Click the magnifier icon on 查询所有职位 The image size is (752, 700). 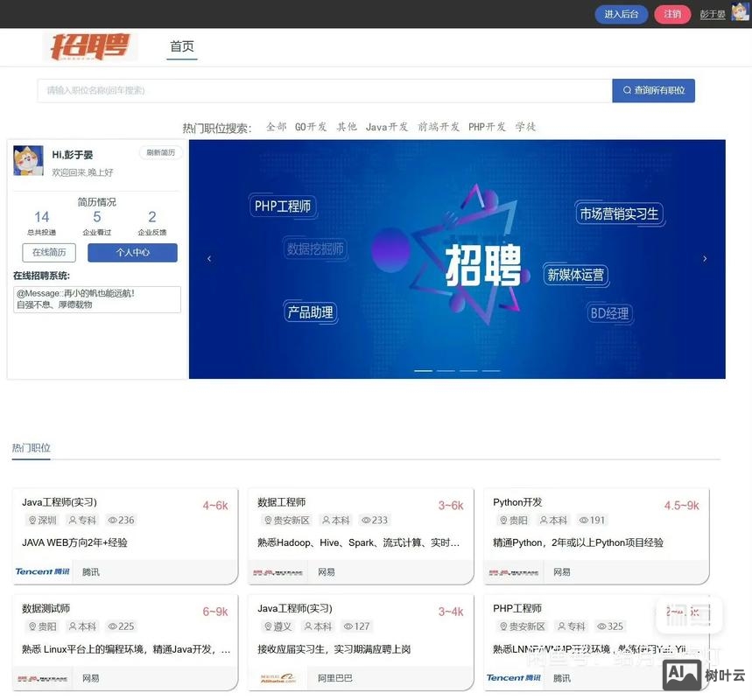pyautogui.click(x=626, y=88)
